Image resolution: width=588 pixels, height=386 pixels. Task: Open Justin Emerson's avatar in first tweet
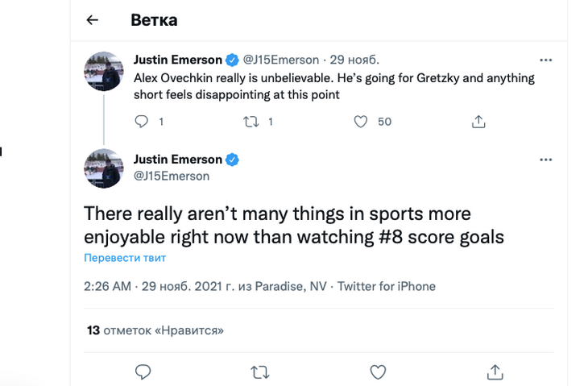[x=104, y=71]
